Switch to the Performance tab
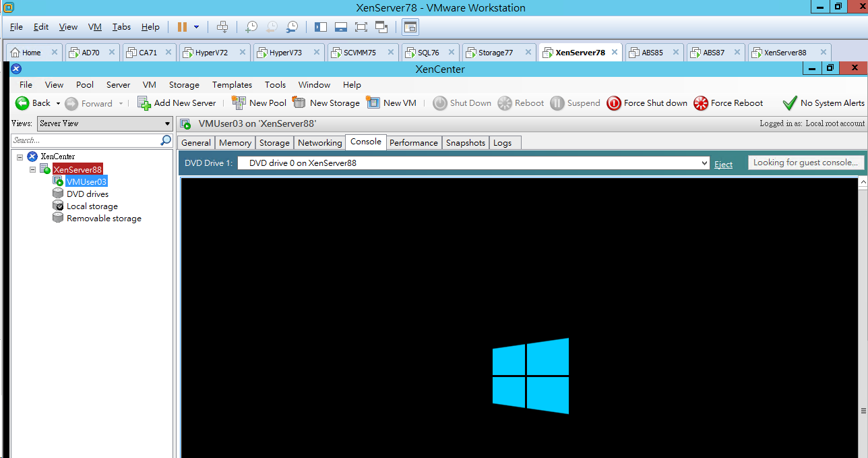The width and height of the screenshot is (868, 458). tap(414, 143)
